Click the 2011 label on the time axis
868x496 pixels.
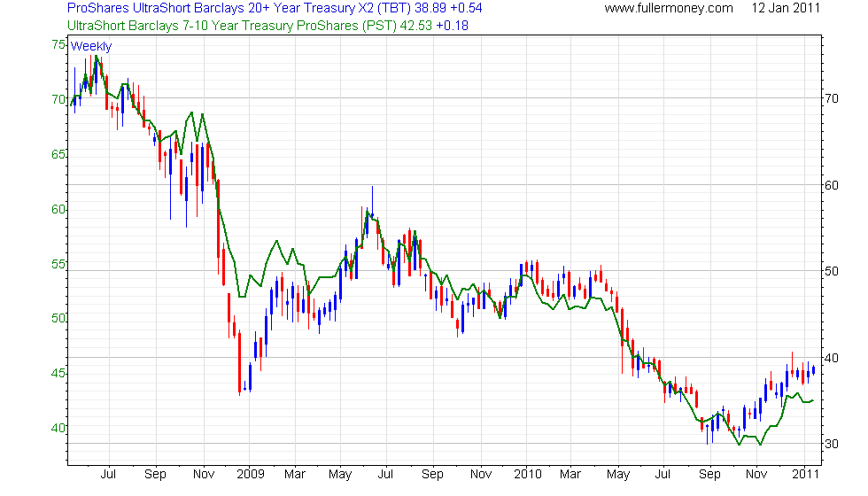point(805,474)
